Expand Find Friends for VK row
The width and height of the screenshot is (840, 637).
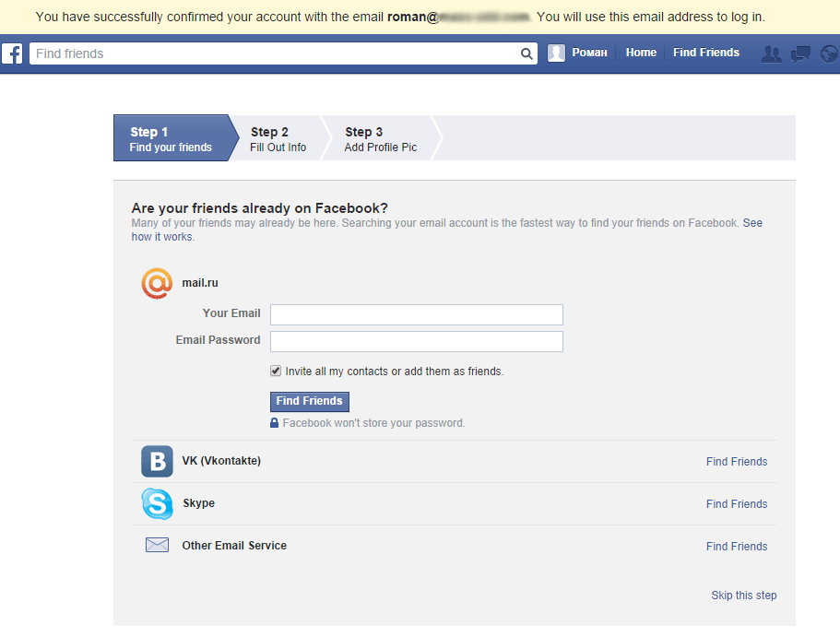[x=736, y=462]
